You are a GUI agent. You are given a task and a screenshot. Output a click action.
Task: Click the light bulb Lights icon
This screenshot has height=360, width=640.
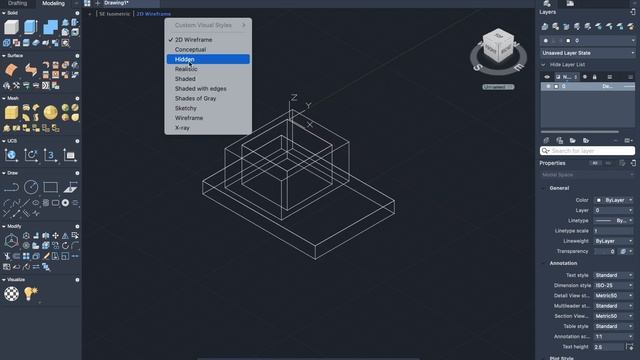(x=31, y=293)
